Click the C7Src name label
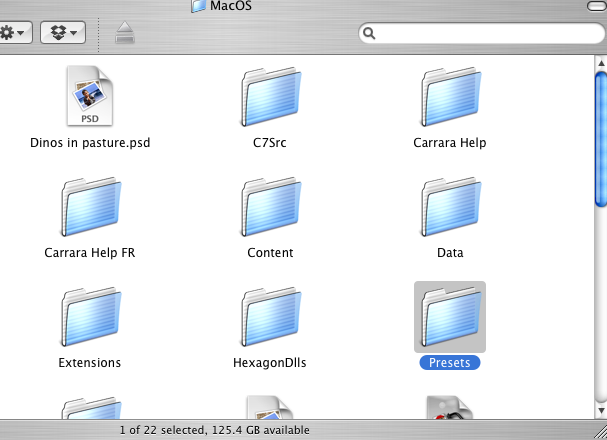Viewport: 607px width, 440px height. coord(270,143)
